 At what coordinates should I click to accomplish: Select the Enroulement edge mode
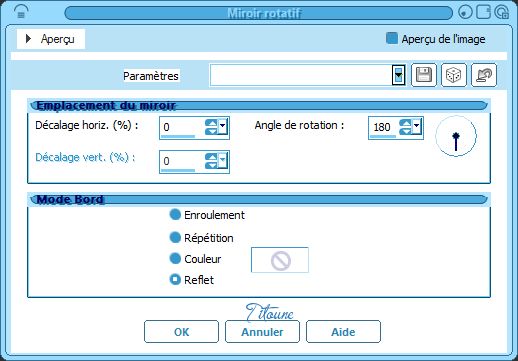(175, 214)
